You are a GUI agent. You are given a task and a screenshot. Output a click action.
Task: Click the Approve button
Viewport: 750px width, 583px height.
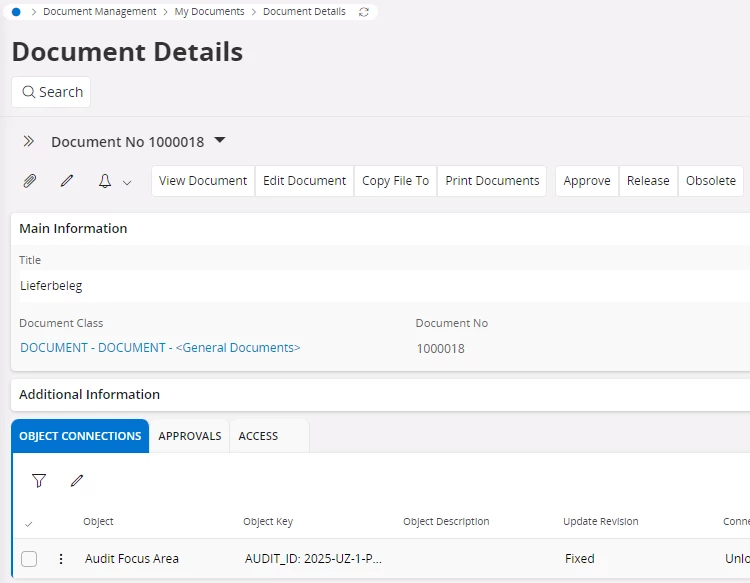click(587, 181)
